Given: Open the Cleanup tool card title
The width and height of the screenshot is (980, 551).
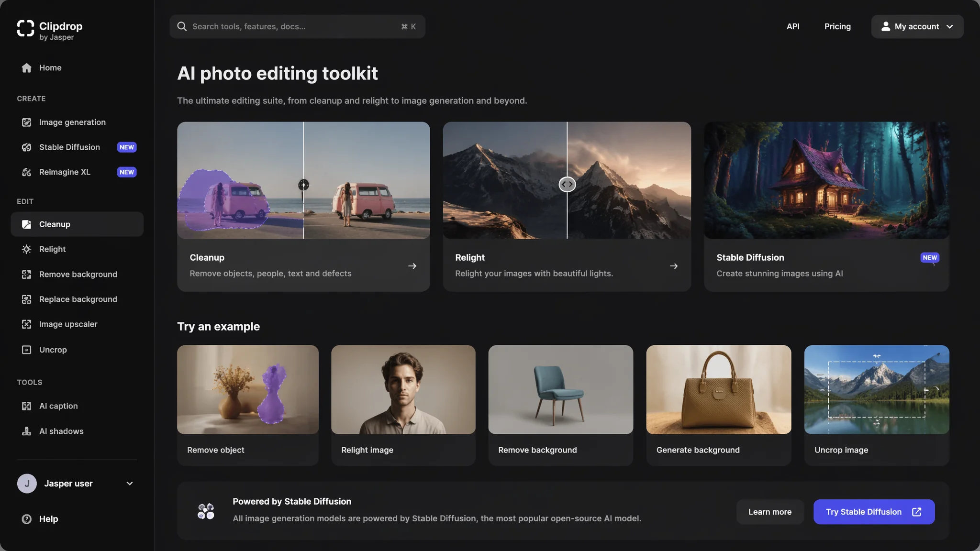Looking at the screenshot, I should tap(207, 257).
